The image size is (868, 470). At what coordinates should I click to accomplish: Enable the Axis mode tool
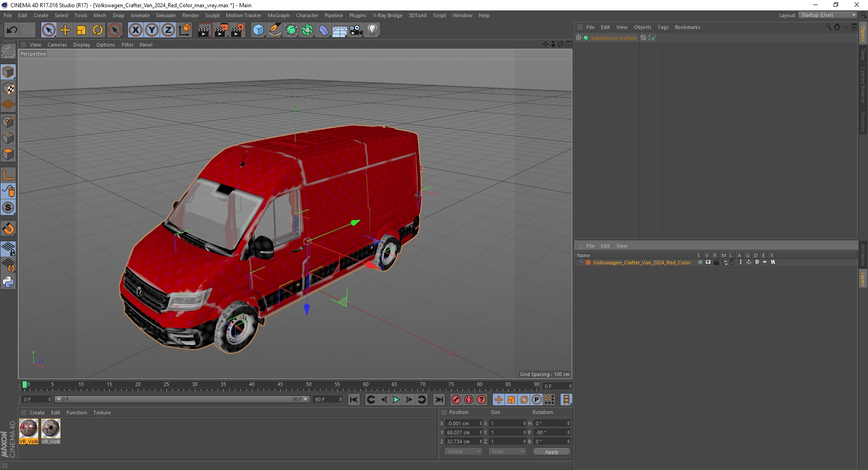point(8,175)
